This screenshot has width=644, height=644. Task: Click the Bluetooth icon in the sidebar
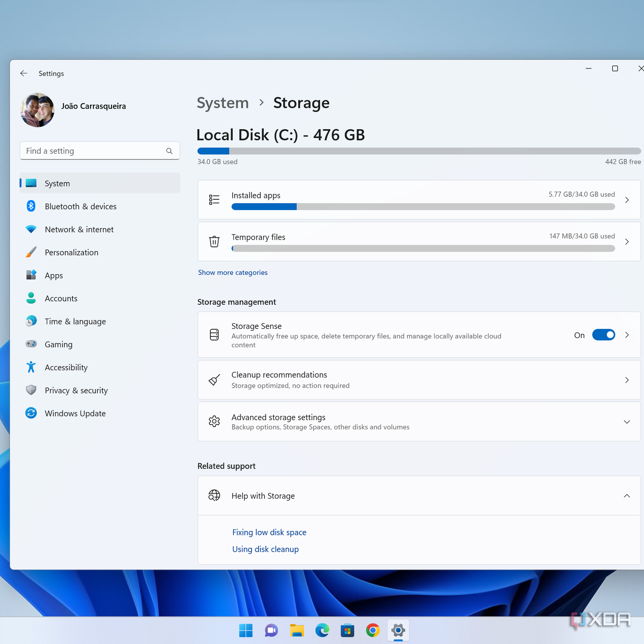point(31,206)
